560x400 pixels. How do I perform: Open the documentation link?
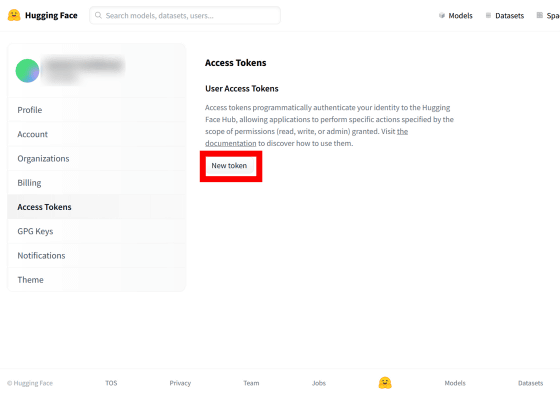(x=231, y=143)
